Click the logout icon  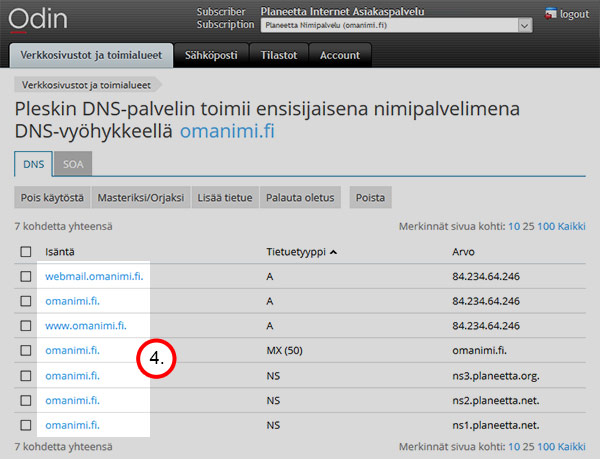[x=551, y=14]
